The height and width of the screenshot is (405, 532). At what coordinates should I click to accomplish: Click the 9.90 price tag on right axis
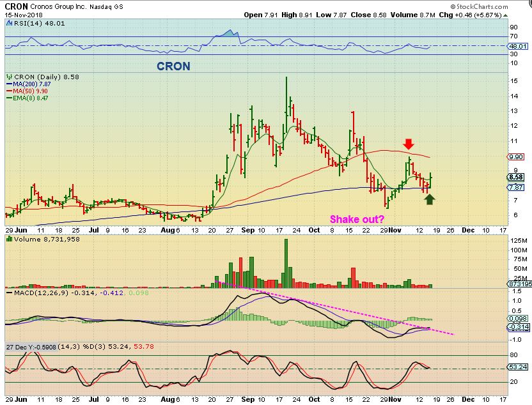point(516,157)
